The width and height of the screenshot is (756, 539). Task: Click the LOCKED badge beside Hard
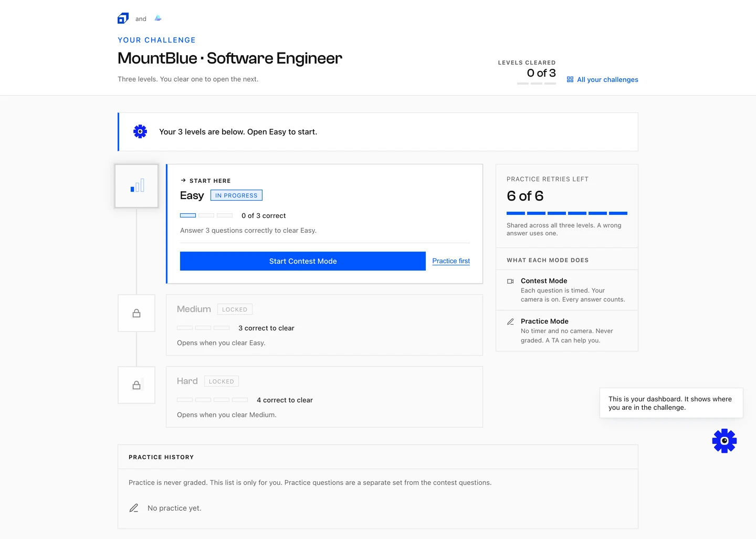[x=222, y=381]
